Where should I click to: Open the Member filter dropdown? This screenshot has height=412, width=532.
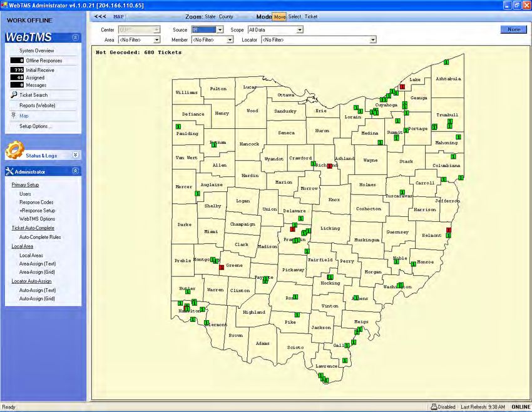[x=230, y=40]
